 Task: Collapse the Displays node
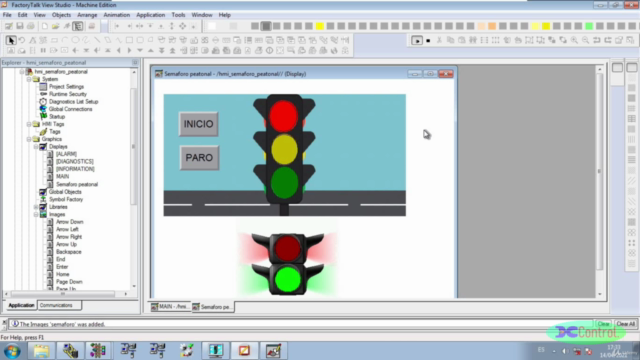pos(36,147)
